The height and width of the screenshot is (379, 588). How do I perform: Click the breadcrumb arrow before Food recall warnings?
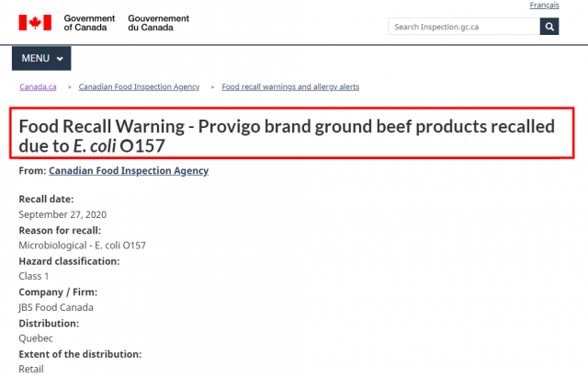tap(212, 87)
